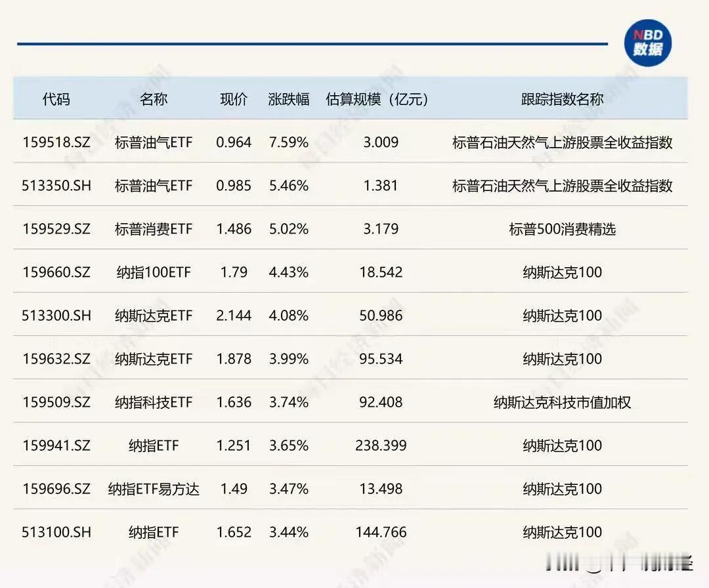
Task: Select the 标普消费ETF name cell
Action: click(x=154, y=229)
